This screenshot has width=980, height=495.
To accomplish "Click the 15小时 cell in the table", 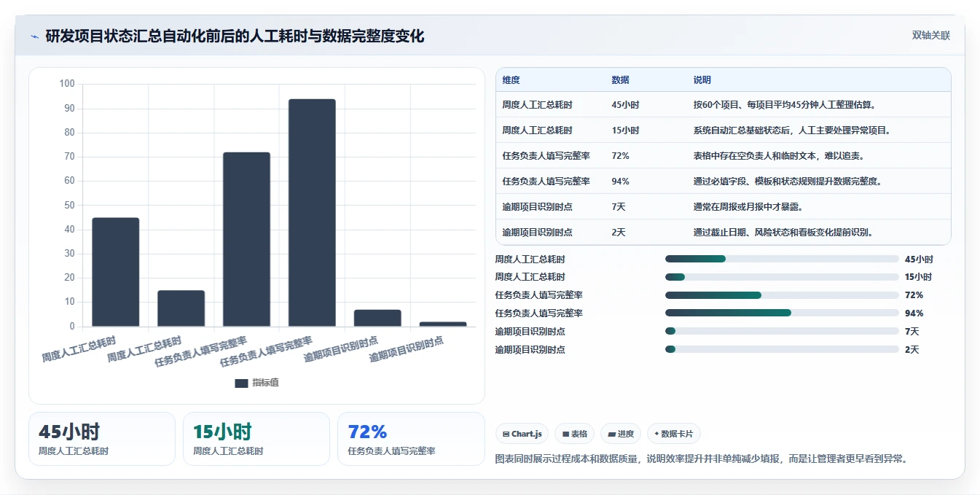I will (626, 130).
